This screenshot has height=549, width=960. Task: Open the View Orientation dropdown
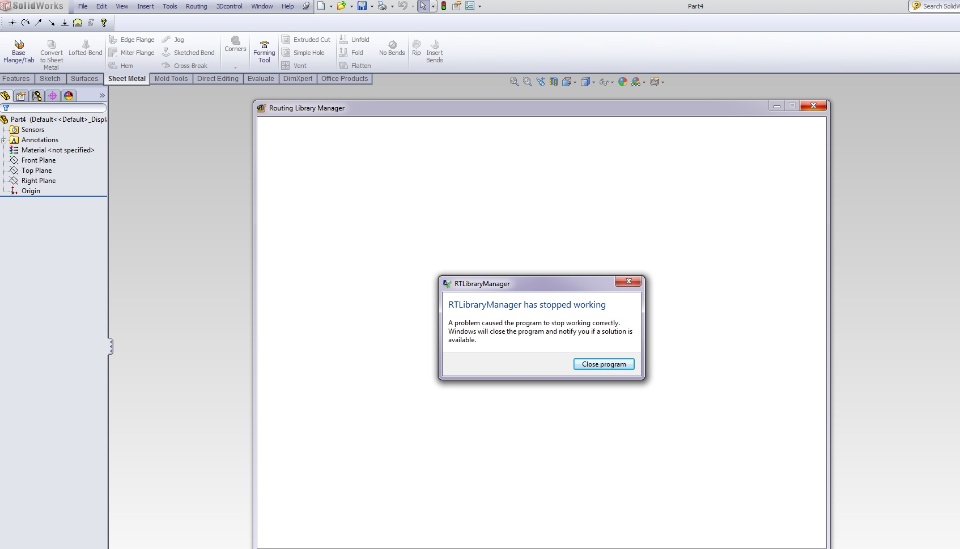tap(575, 82)
